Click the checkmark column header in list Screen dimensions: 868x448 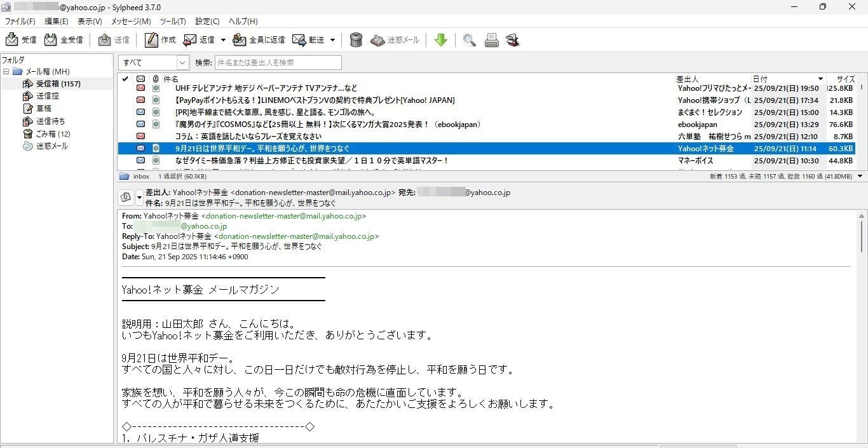[125, 79]
